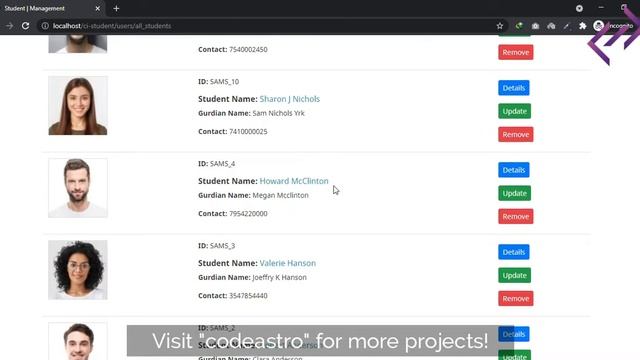Select contact number 7410000025
This screenshot has height=360, width=640.
248,131
